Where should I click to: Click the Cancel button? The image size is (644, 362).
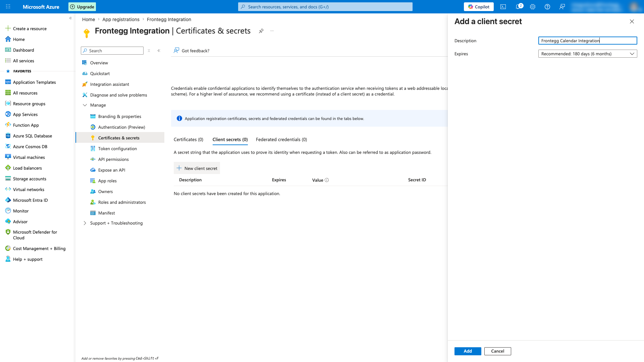[x=497, y=351]
